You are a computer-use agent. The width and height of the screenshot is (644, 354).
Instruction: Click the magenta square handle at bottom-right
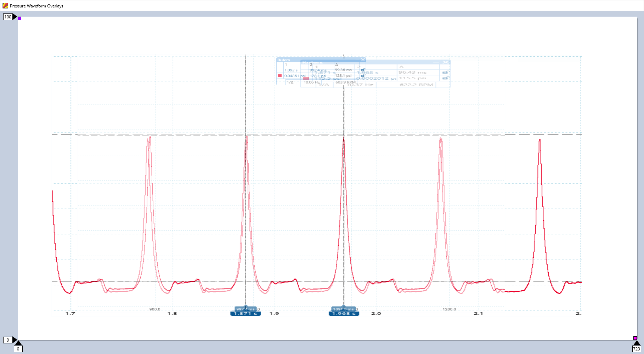(x=635, y=338)
